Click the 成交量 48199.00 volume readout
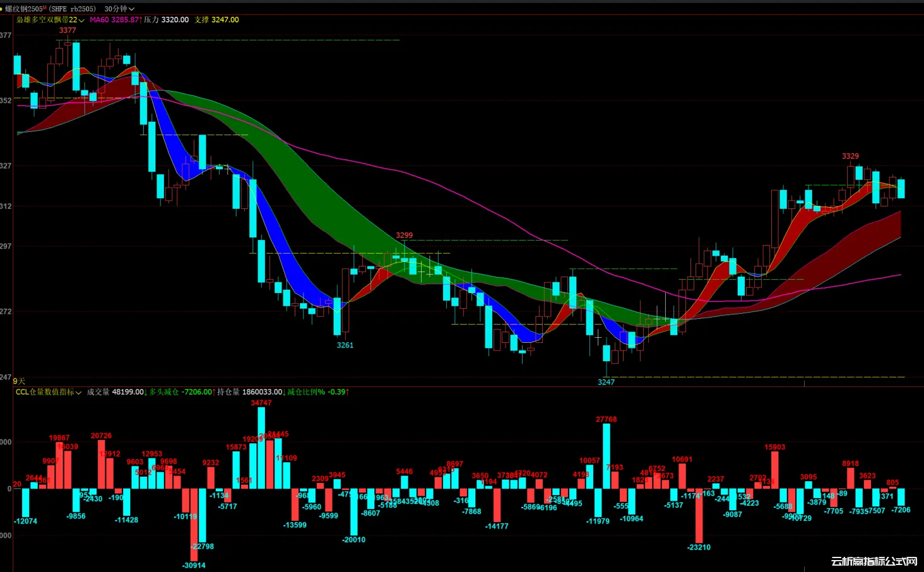The height and width of the screenshot is (572, 924). pyautogui.click(x=115, y=392)
